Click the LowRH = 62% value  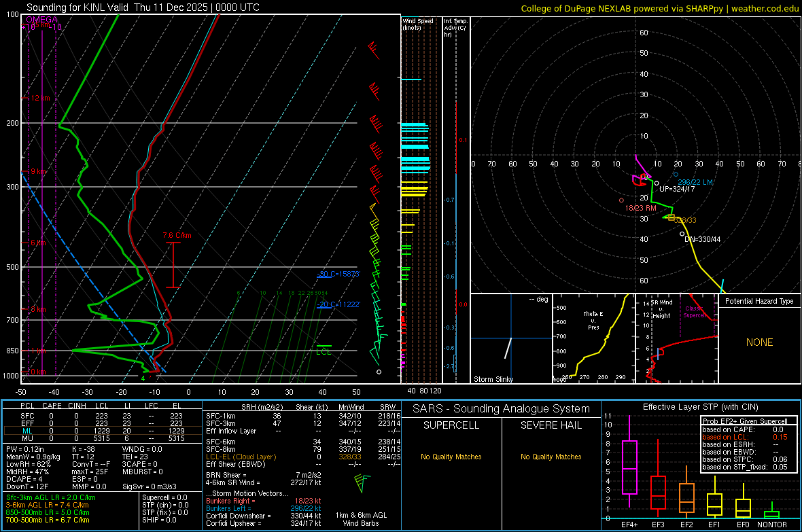point(28,464)
